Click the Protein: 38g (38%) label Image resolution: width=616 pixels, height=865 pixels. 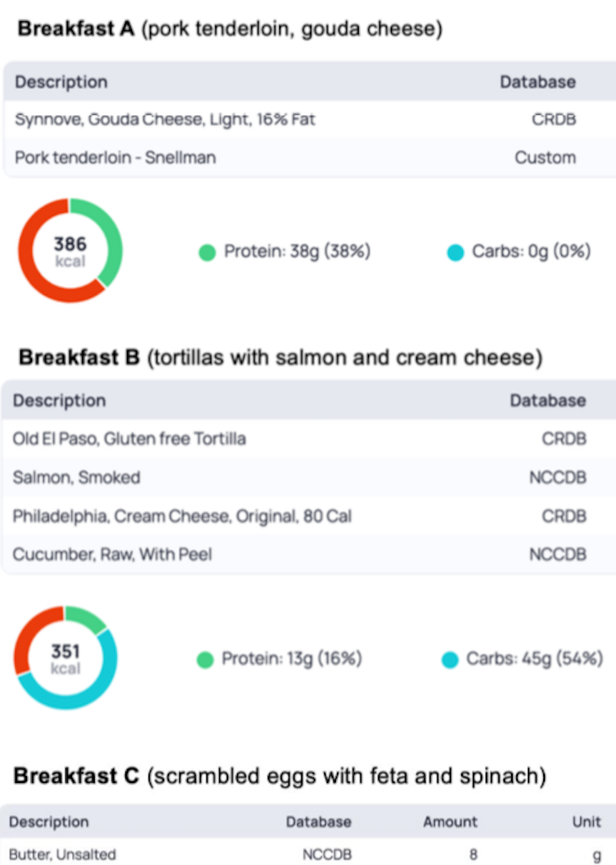point(297,251)
